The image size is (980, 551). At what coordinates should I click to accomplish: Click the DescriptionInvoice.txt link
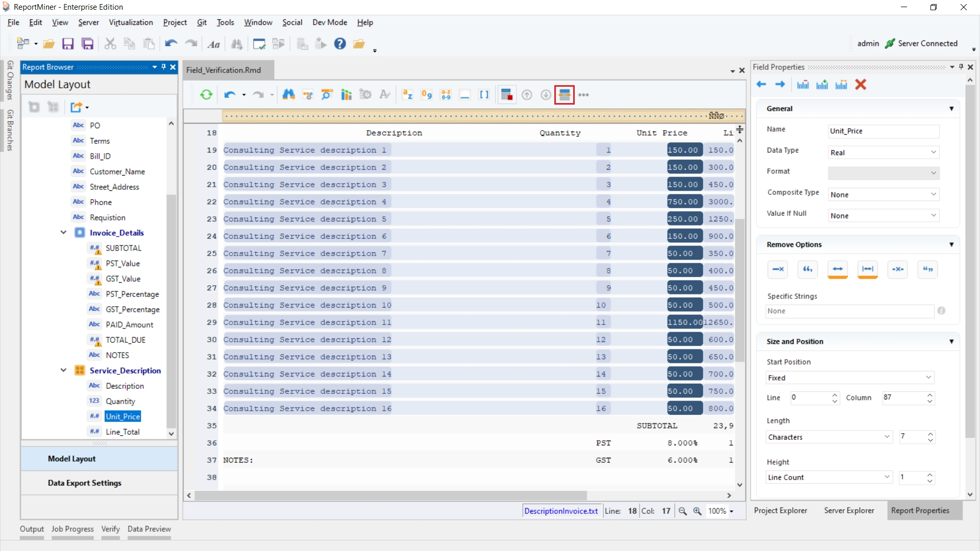pos(561,511)
